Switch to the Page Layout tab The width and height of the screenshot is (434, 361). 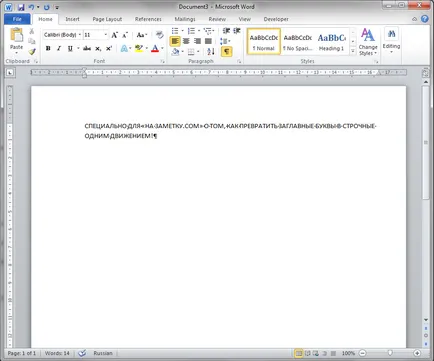click(107, 19)
